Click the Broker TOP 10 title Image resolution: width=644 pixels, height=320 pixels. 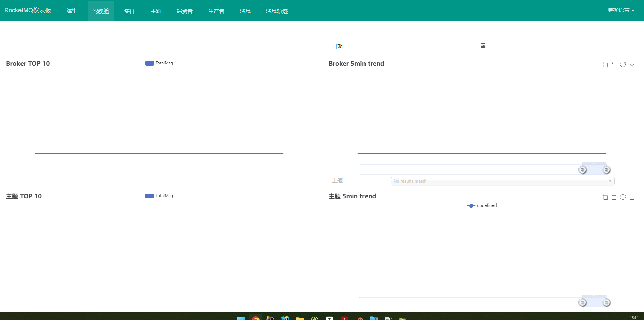pos(28,63)
